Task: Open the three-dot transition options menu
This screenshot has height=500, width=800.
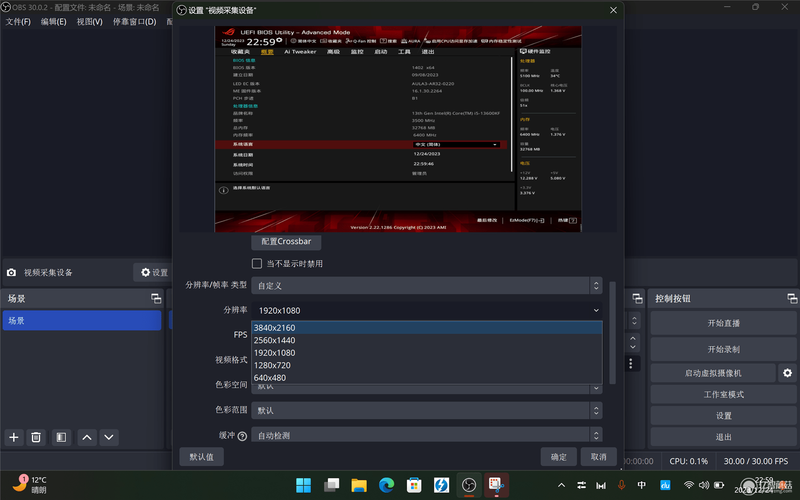Action: pyautogui.click(x=631, y=363)
